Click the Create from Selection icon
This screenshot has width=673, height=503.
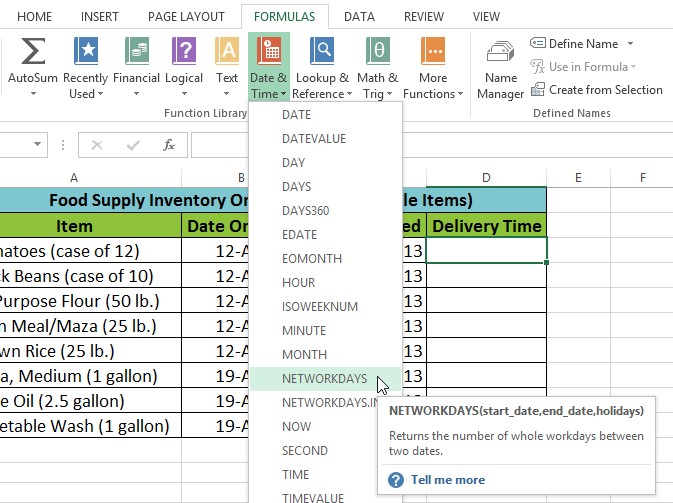click(538, 89)
